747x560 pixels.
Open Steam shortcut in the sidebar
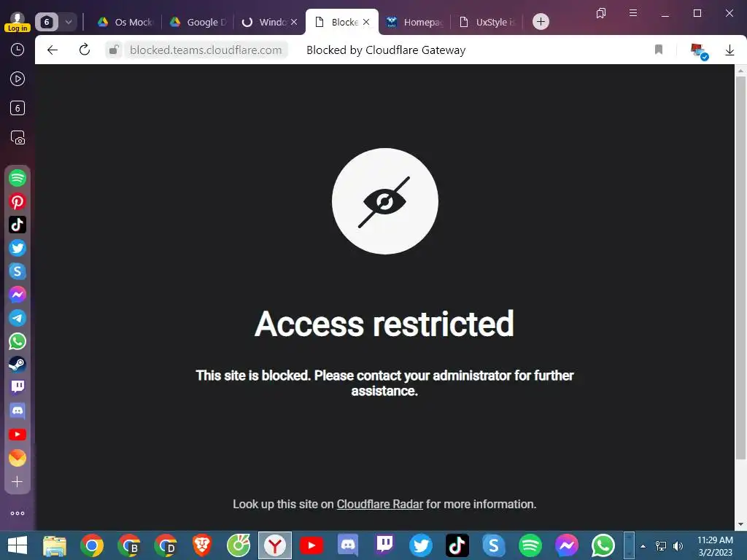18,365
